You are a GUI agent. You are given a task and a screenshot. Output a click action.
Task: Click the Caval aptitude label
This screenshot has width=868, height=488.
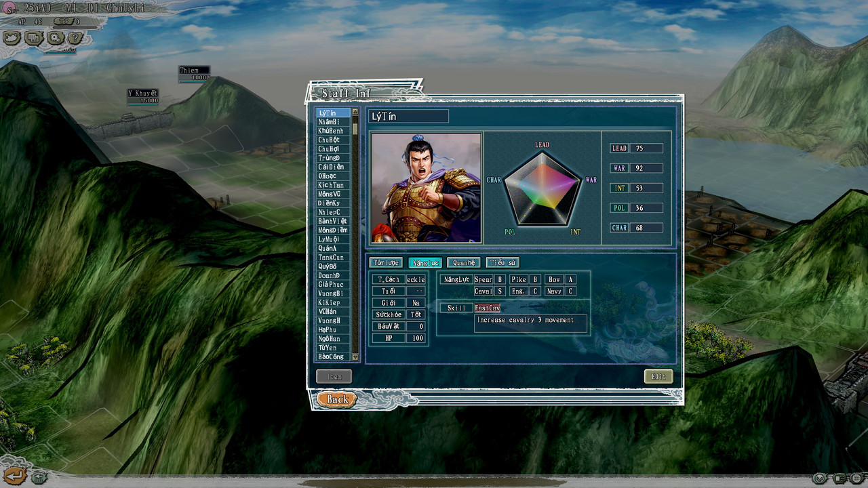pos(484,291)
